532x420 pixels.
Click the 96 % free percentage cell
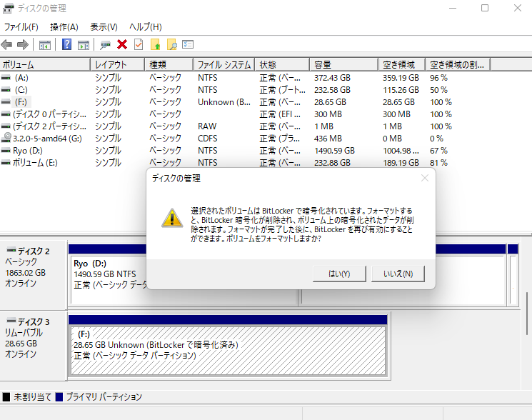[x=438, y=78]
